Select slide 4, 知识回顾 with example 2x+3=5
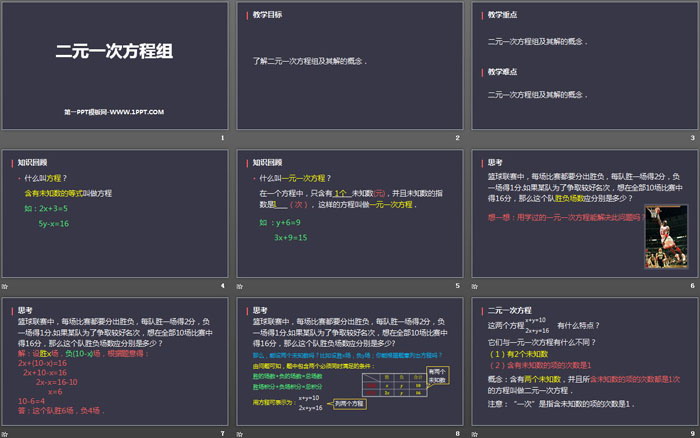 115,213
